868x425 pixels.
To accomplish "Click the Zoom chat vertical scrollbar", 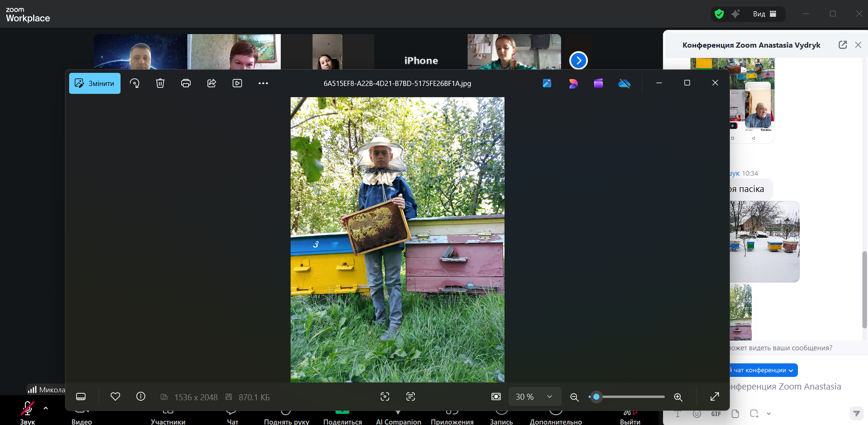I will (864, 290).
